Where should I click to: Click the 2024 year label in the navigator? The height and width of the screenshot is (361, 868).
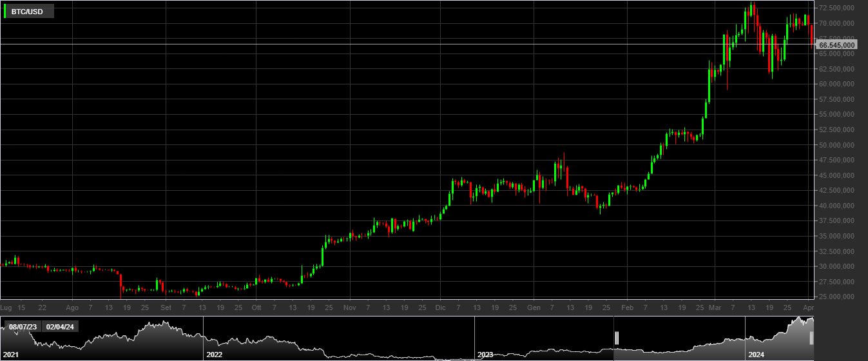756,355
